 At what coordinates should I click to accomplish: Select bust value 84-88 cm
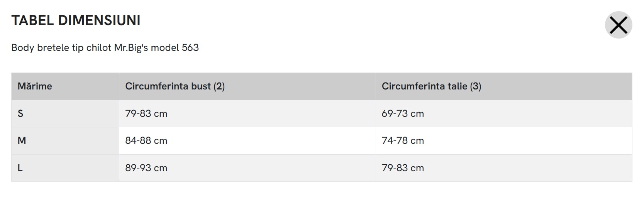coord(146,141)
